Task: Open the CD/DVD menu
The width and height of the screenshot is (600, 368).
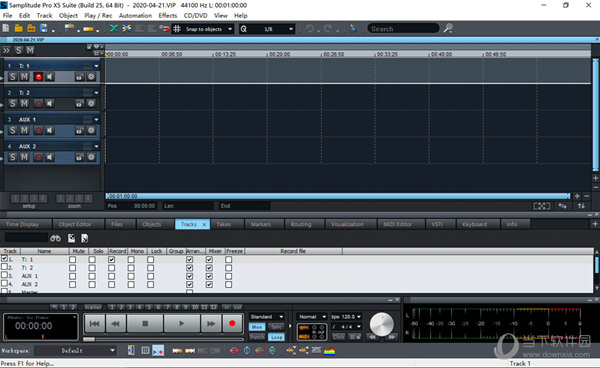Action: [x=195, y=16]
